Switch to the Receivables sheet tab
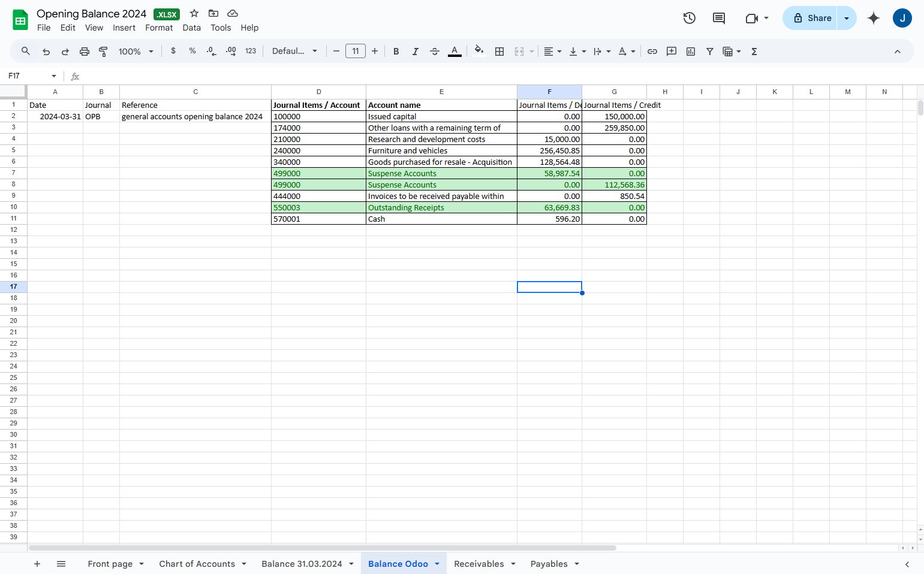 pos(478,564)
